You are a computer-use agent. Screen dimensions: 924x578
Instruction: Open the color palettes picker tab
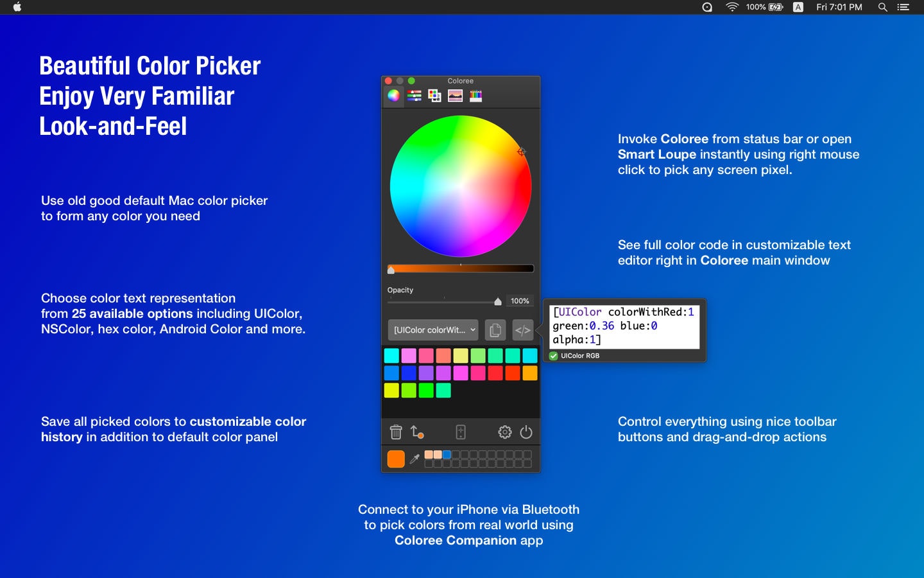pos(434,96)
